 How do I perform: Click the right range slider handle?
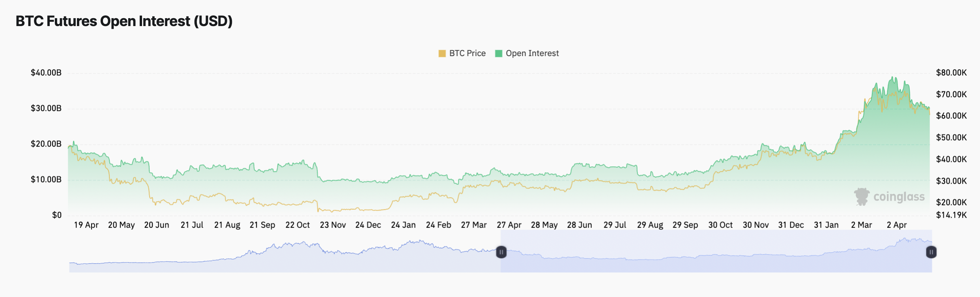[x=931, y=252]
